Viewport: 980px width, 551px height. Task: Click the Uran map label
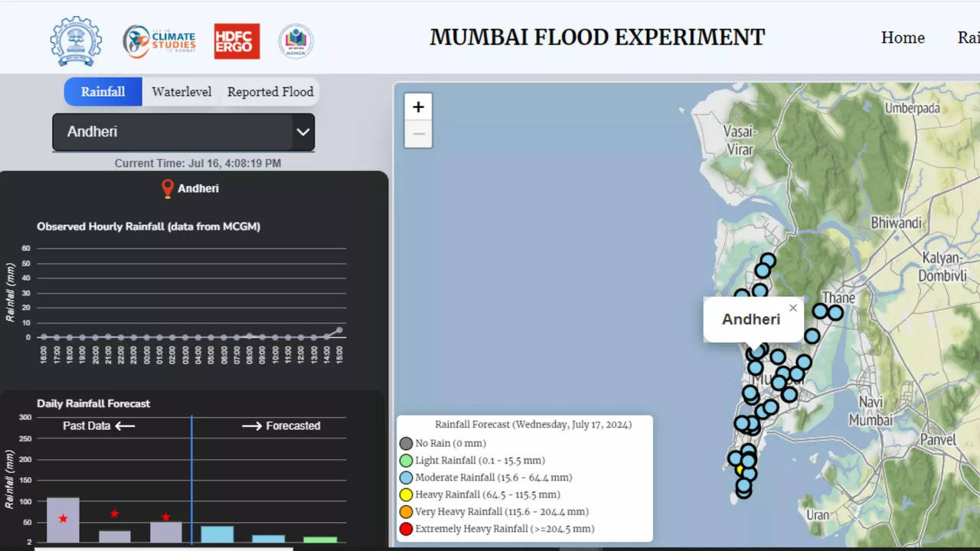point(817,515)
